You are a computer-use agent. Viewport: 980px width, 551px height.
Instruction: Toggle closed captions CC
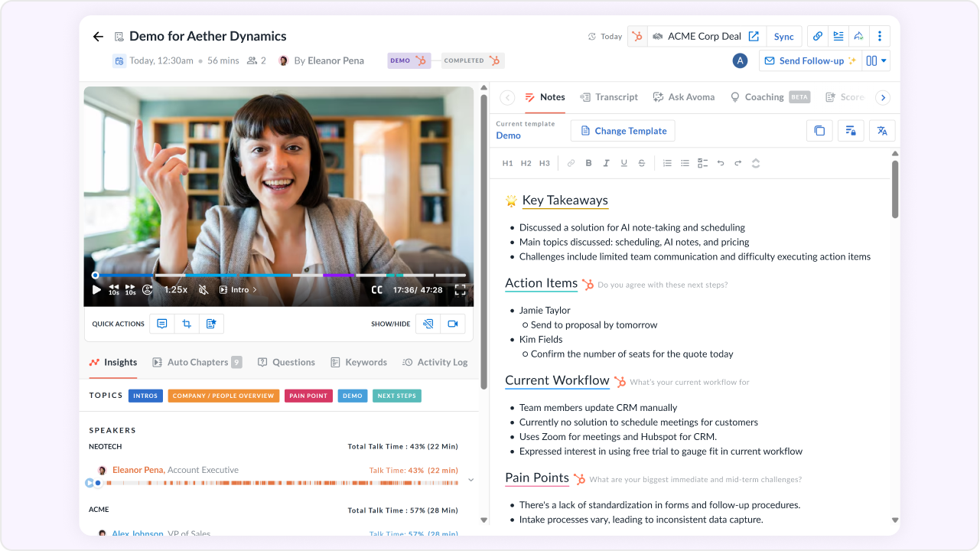tap(376, 290)
